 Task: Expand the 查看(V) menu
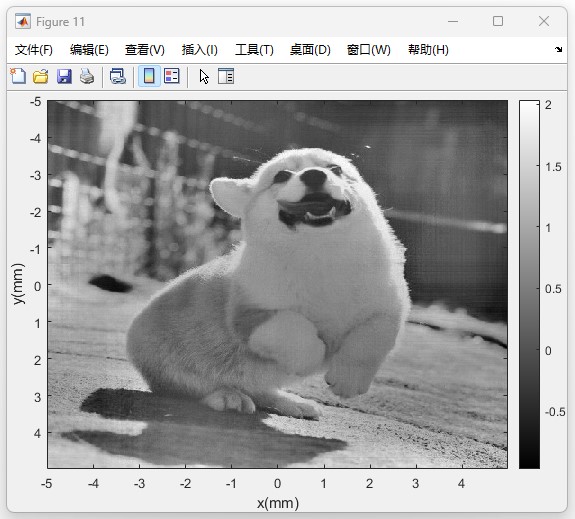point(144,50)
